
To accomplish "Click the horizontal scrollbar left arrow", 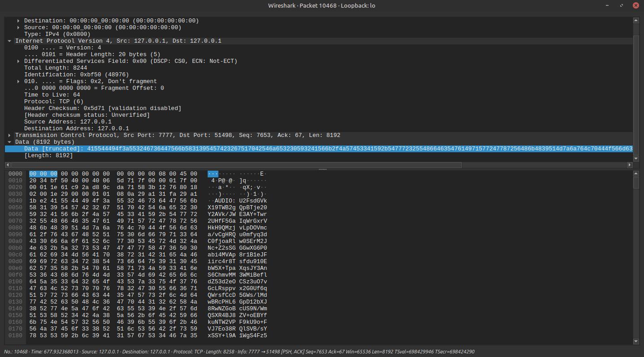I will coord(8,165).
